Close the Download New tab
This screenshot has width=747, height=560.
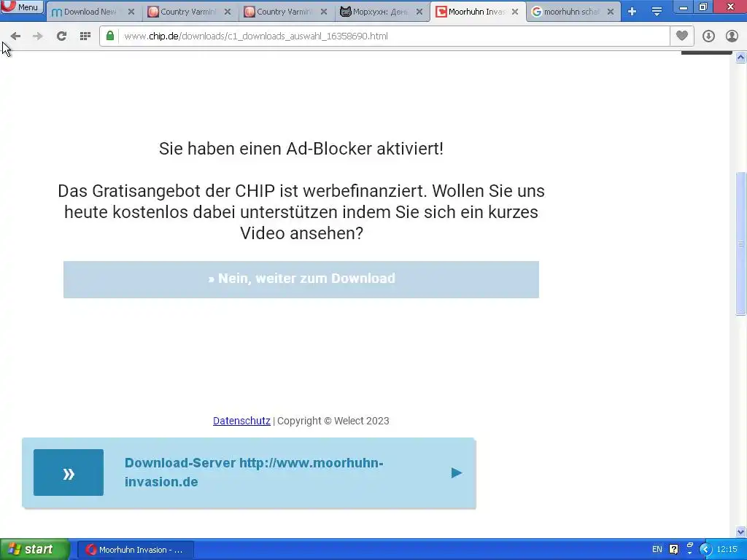point(131,12)
